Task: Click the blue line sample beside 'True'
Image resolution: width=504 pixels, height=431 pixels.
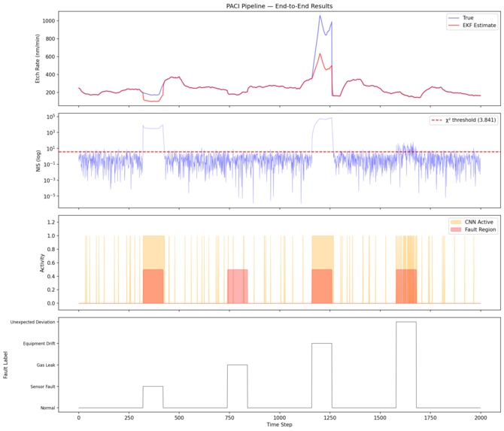Action: tap(454, 18)
